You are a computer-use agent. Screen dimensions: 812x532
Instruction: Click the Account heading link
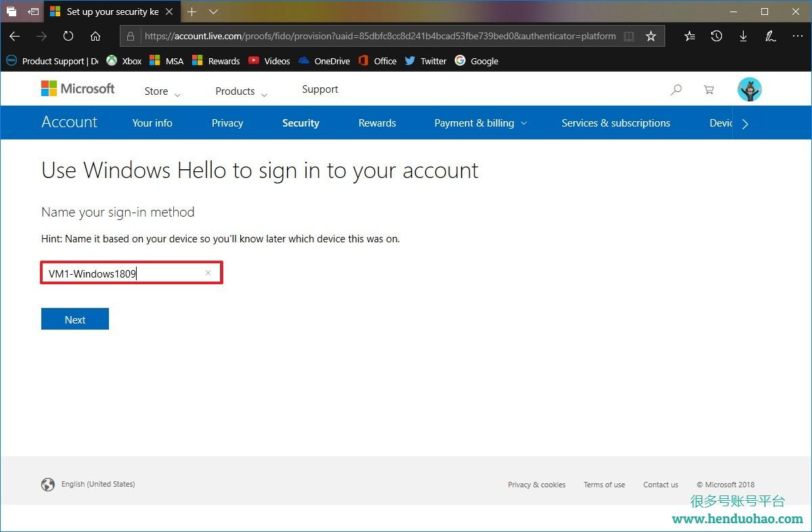(70, 123)
